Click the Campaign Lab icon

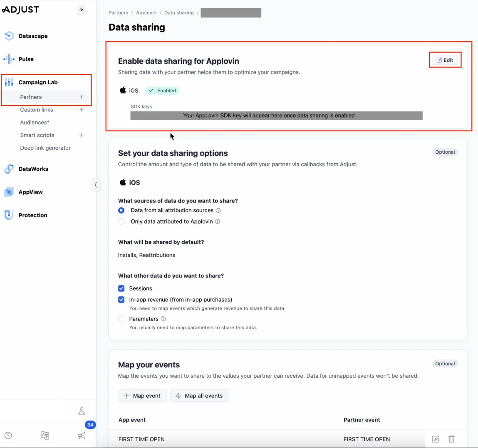9,82
